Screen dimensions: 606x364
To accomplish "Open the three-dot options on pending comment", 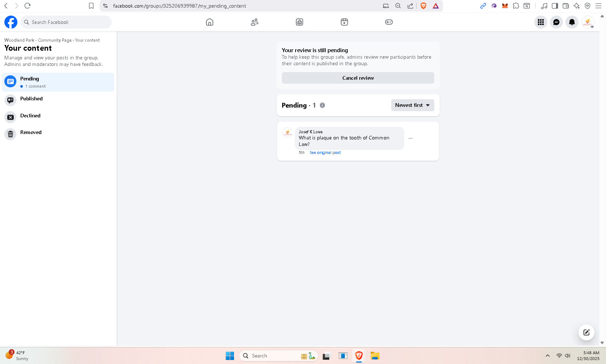I will pyautogui.click(x=410, y=138).
